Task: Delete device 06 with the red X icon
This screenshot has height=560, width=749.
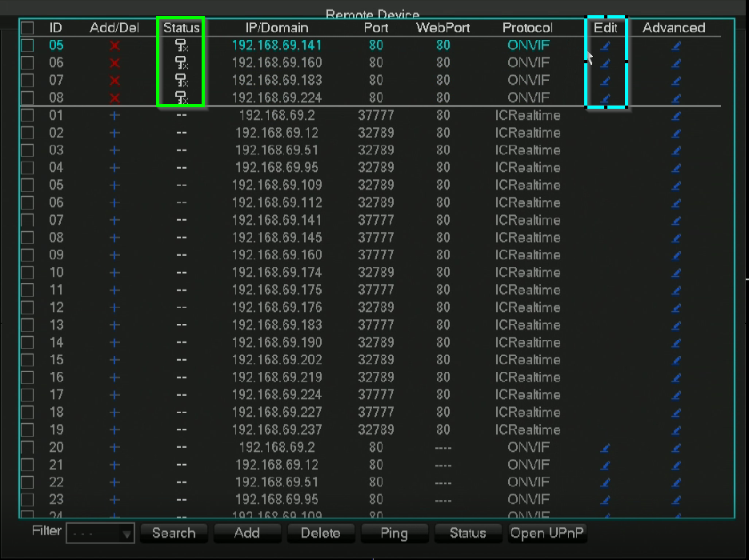Action: (114, 63)
